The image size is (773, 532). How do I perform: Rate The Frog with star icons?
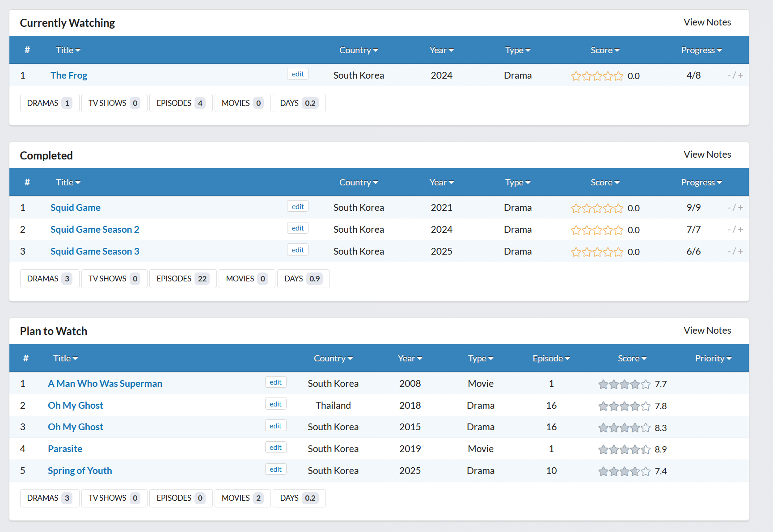point(597,76)
